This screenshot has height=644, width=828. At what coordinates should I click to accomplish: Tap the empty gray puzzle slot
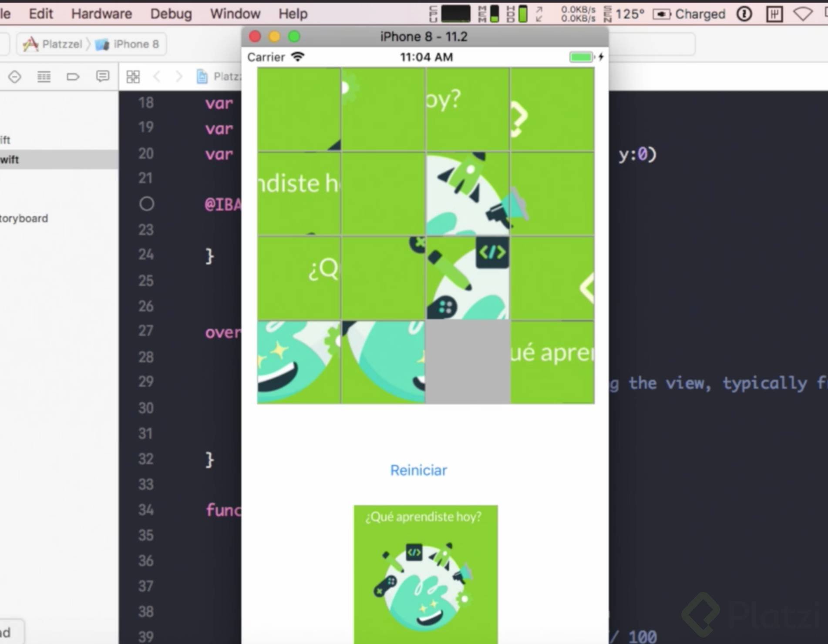pyautogui.click(x=468, y=362)
